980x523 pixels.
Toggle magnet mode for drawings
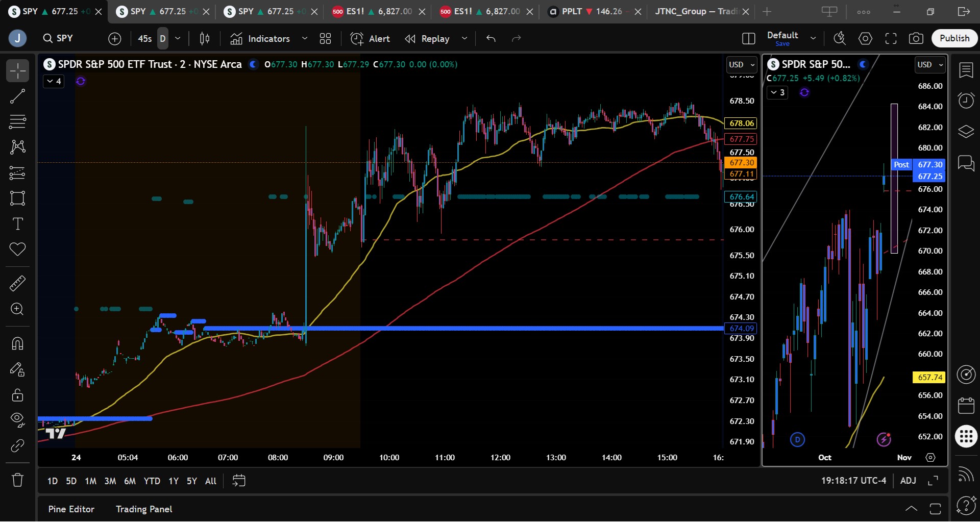click(x=17, y=343)
